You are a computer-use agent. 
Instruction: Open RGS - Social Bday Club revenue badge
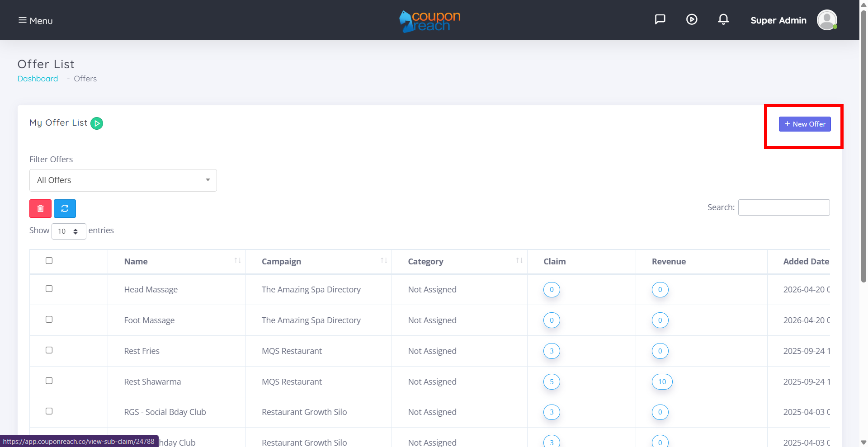tap(660, 412)
